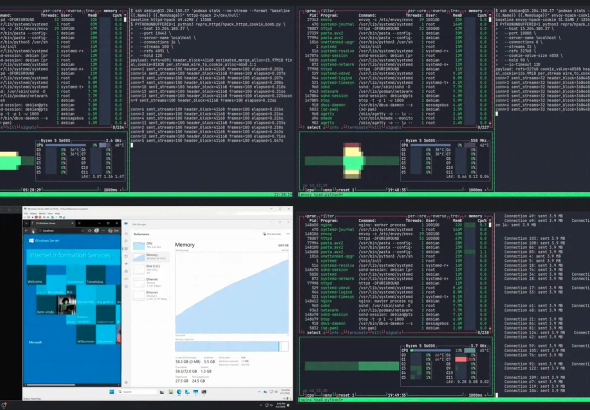The height and width of the screenshot is (410, 590).
Task: Click the Windows logo on the IIS page
Action: click(x=32, y=240)
